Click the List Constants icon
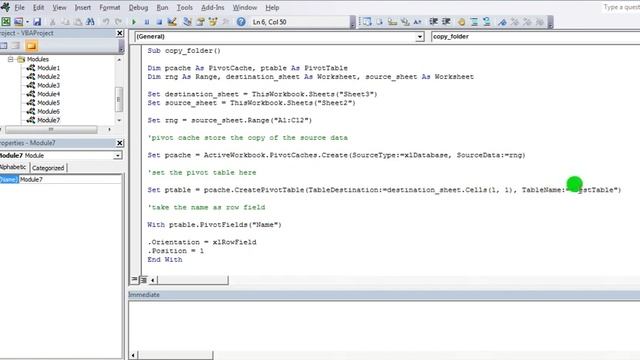The image size is (640, 360). 380,22
